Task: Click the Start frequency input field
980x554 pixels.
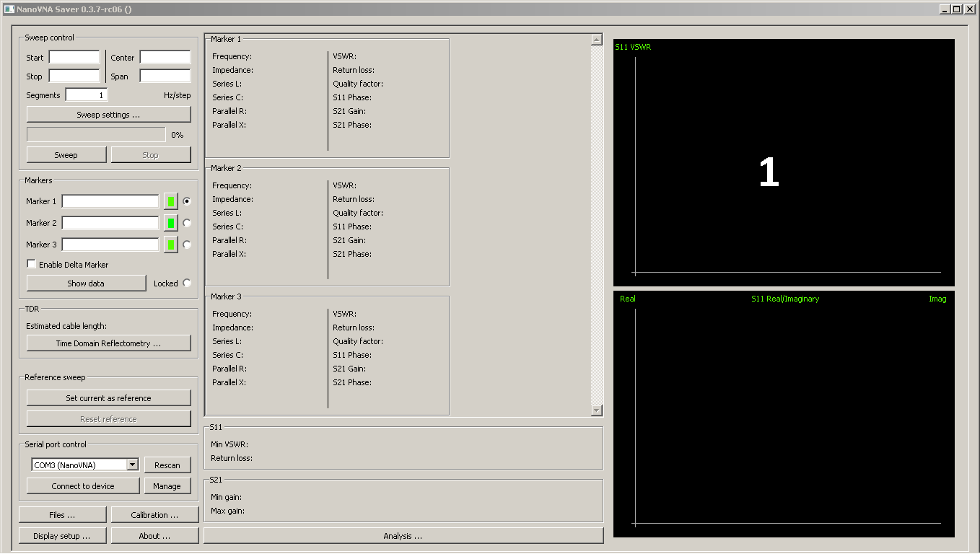Action: (74, 57)
